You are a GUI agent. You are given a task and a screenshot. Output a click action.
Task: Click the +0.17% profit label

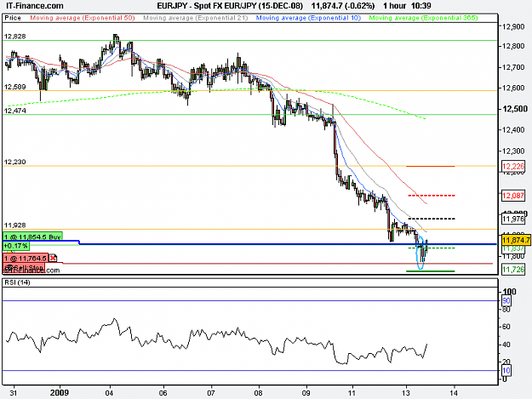coord(16,245)
